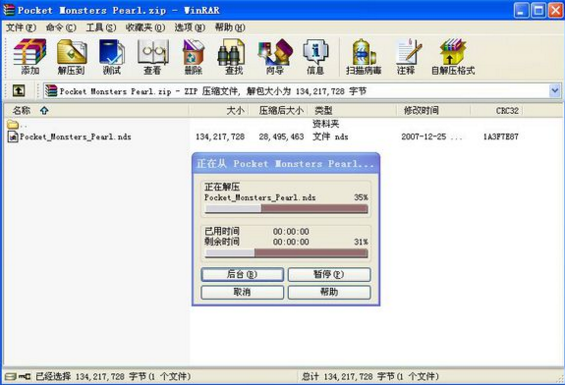The height and width of the screenshot is (385, 565).
Task: Click the SFX (自解压格式) icon
Action: tap(453, 57)
